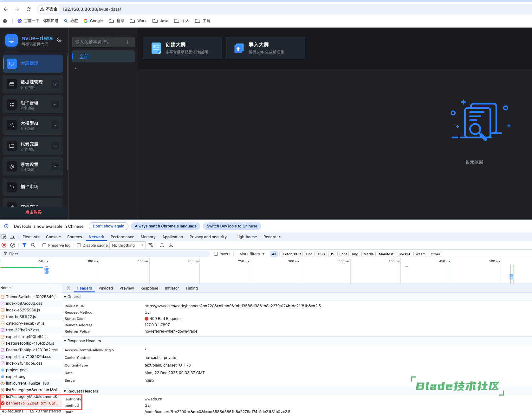This screenshot has height=415, width=532.
Task: Toggle dark mode moon icon beside avue-data
Action: point(59,40)
